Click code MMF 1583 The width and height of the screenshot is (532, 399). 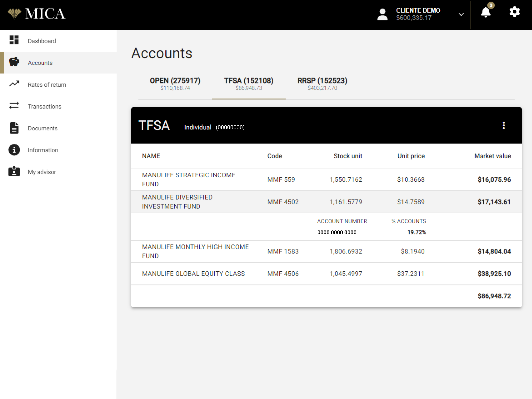(283, 252)
